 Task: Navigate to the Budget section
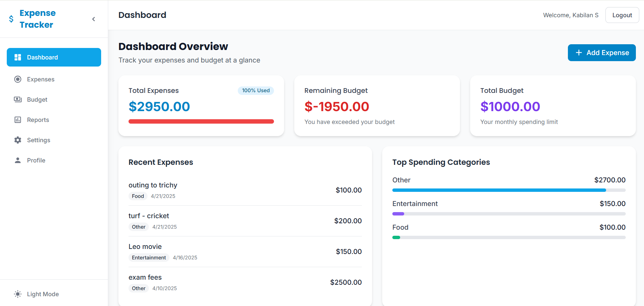[x=37, y=99]
